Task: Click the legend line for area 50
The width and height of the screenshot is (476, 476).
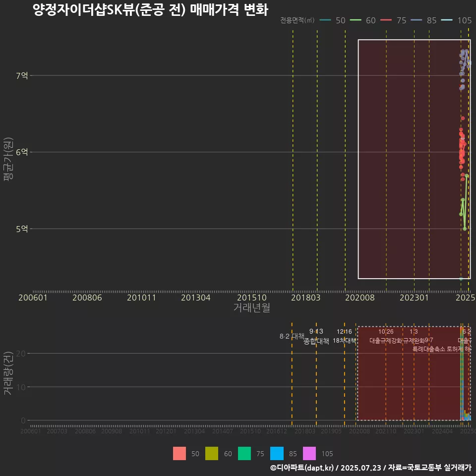Action: coord(325,20)
